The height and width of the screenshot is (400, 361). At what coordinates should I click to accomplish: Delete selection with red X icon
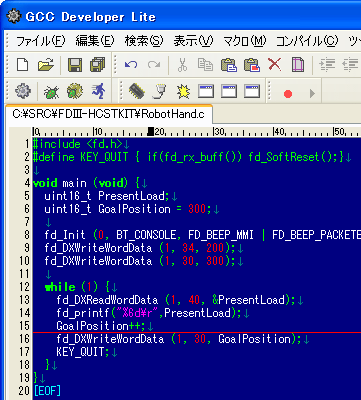[x=274, y=64]
